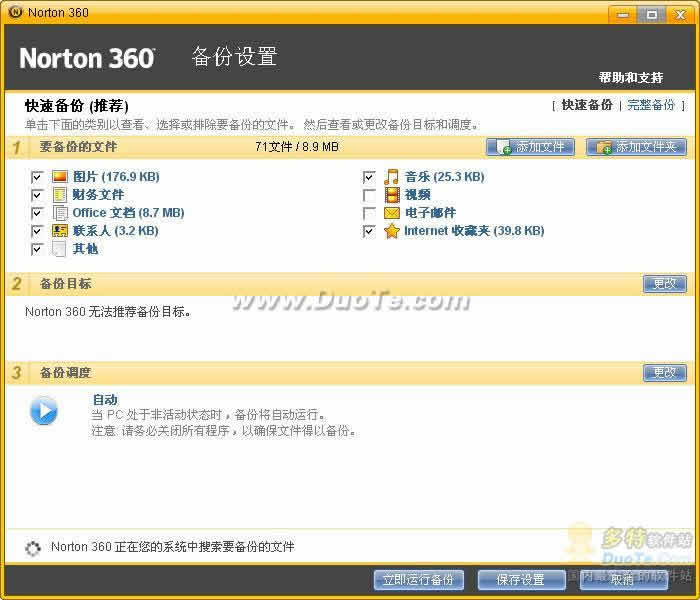700x600 pixels.
Task: Open 音乐 (25.3 KB) link
Action: [445, 177]
